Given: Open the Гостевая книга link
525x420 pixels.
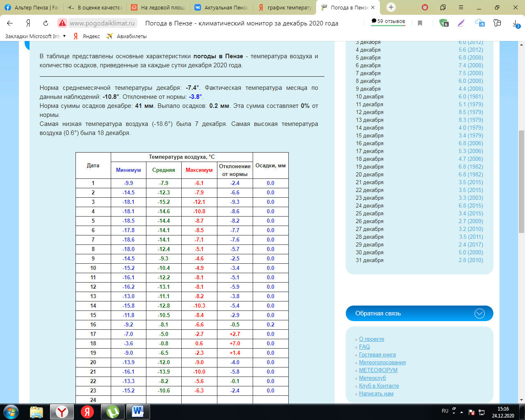Looking at the screenshot, I should coord(377,354).
